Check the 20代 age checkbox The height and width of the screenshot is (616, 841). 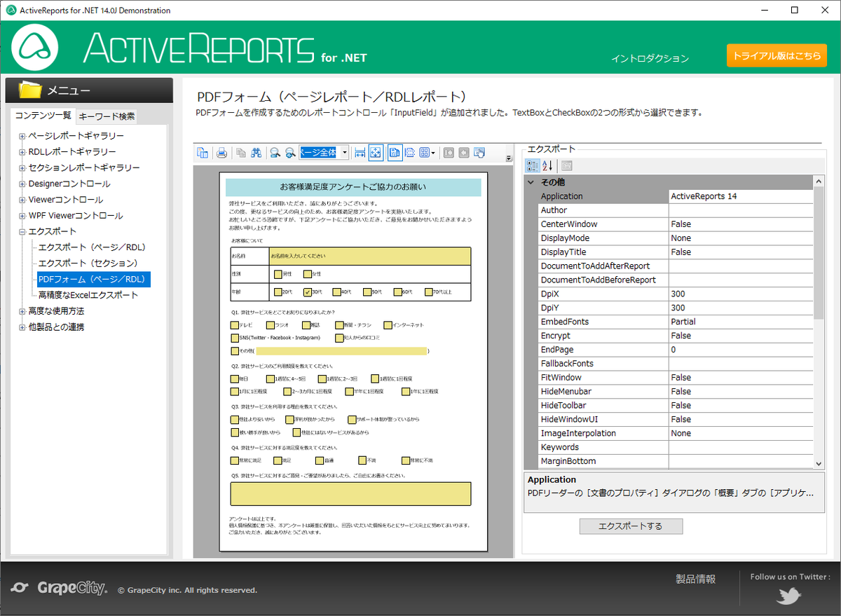click(278, 292)
